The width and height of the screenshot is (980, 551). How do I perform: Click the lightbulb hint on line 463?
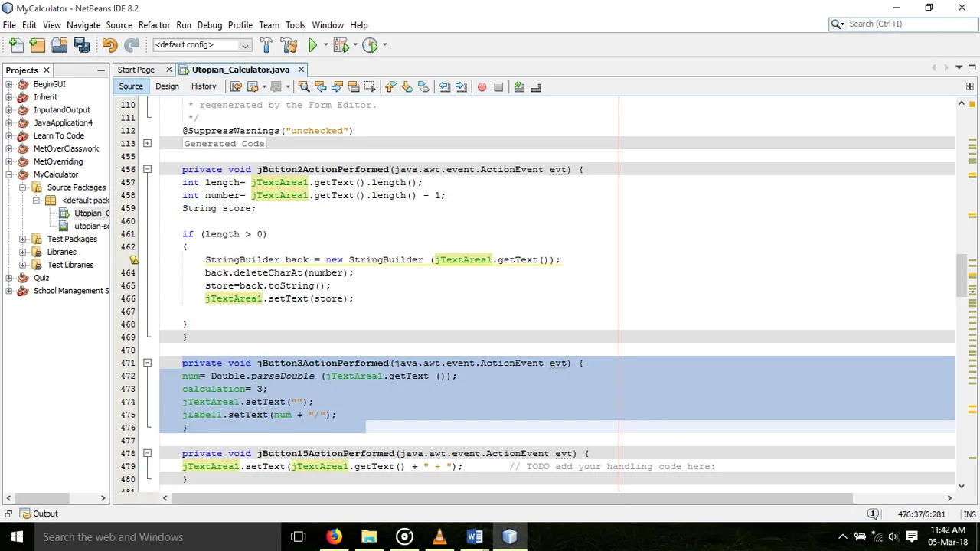(134, 260)
